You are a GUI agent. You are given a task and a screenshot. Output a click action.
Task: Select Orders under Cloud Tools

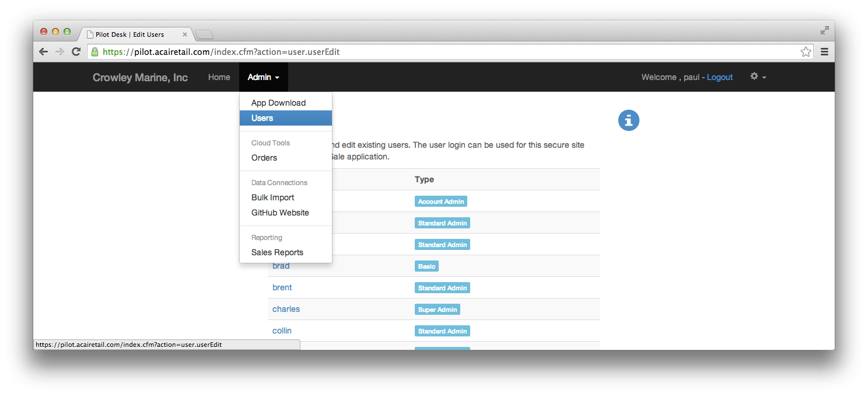(x=264, y=157)
